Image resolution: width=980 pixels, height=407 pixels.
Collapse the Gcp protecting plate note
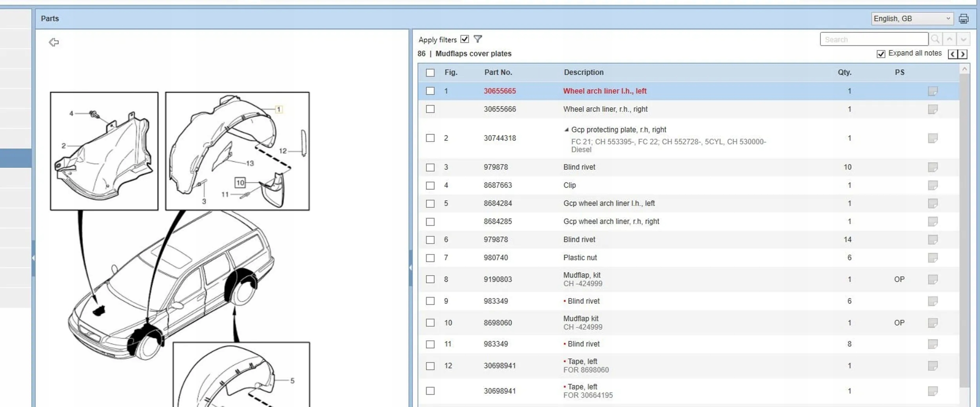(566, 130)
